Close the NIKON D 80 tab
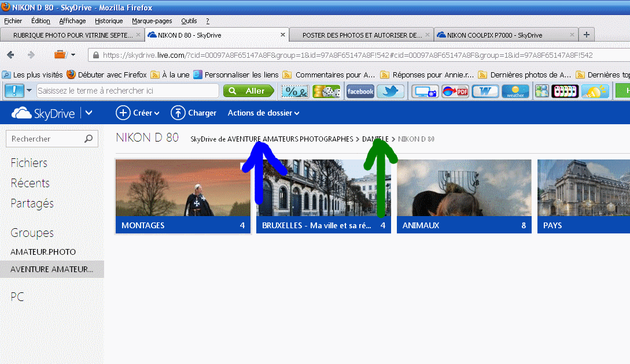630x364 pixels. pos(283,35)
